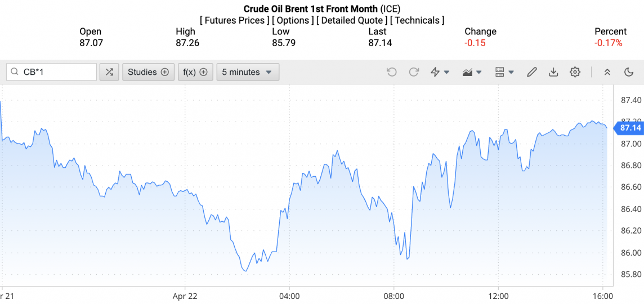Undo the last chart action
Viewport: 644px width, 304px height.
tap(392, 72)
